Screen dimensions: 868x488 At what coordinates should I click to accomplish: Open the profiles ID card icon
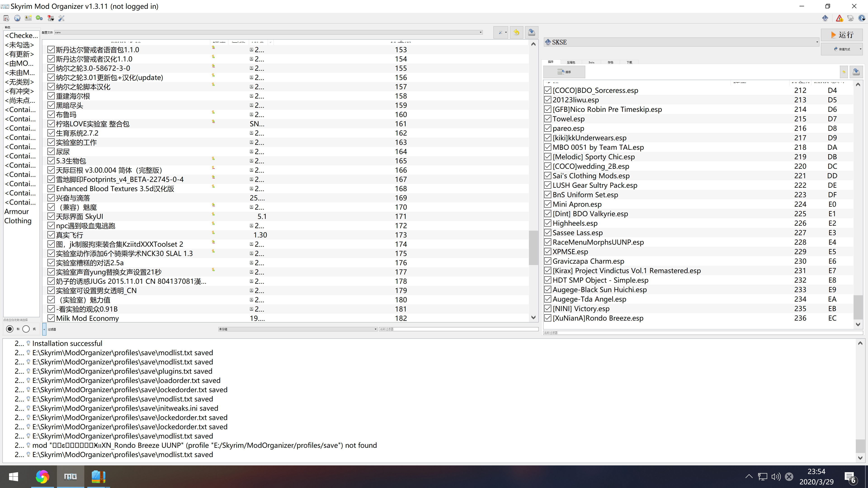[x=28, y=18]
